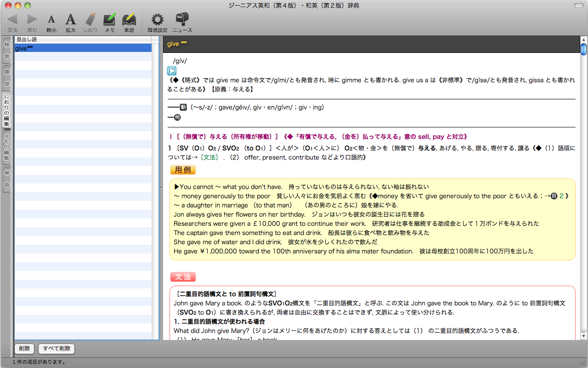Viewport: 588px width, 368px height.
Task: Switch to the 検索 side tab
Action: point(6,51)
